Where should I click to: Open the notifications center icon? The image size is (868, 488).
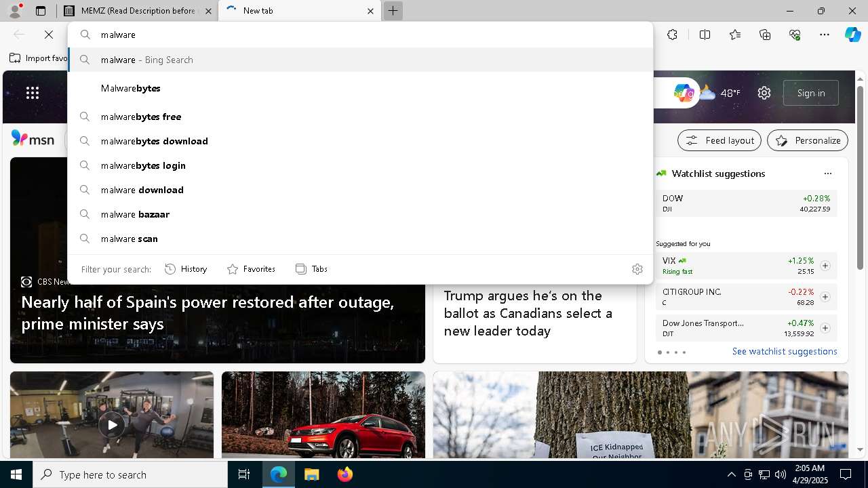(846, 474)
